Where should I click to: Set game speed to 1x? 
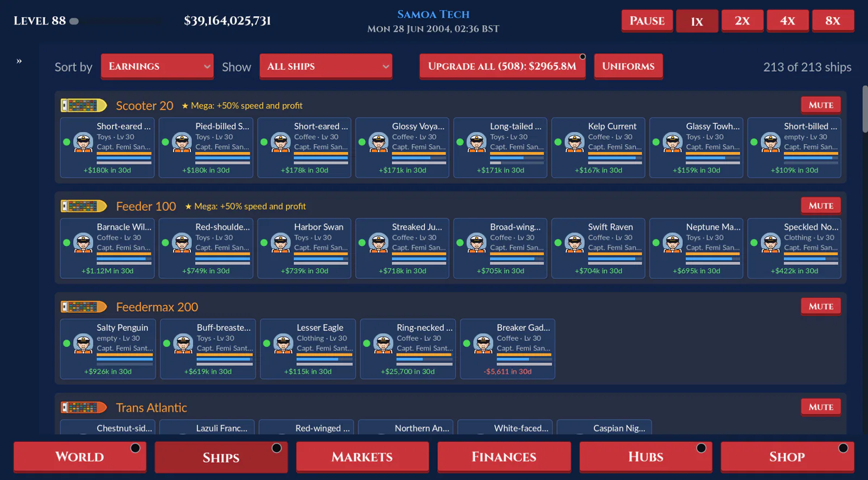point(697,21)
